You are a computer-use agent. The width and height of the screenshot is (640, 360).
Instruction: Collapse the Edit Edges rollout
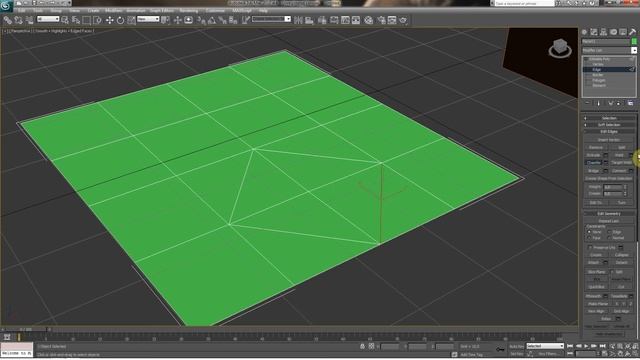(x=609, y=132)
